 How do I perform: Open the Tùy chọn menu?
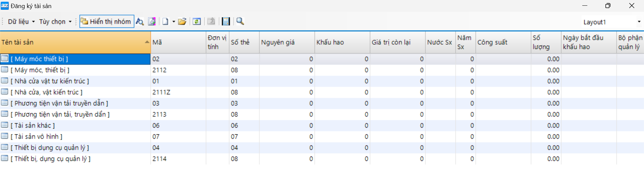pos(55,21)
